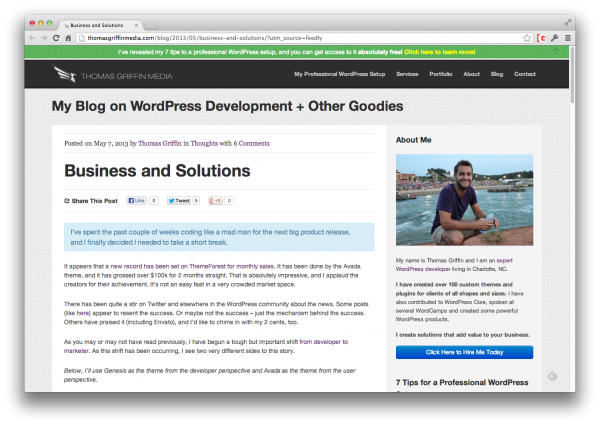Open the Portfolio menu item
Viewport: 600px width, 426px height.
tap(441, 74)
